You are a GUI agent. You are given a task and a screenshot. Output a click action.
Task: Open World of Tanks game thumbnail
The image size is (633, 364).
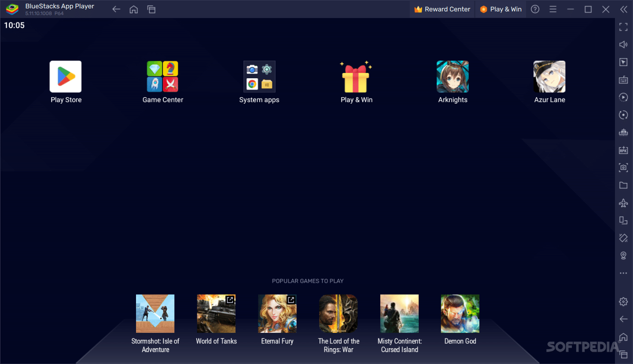[216, 313]
